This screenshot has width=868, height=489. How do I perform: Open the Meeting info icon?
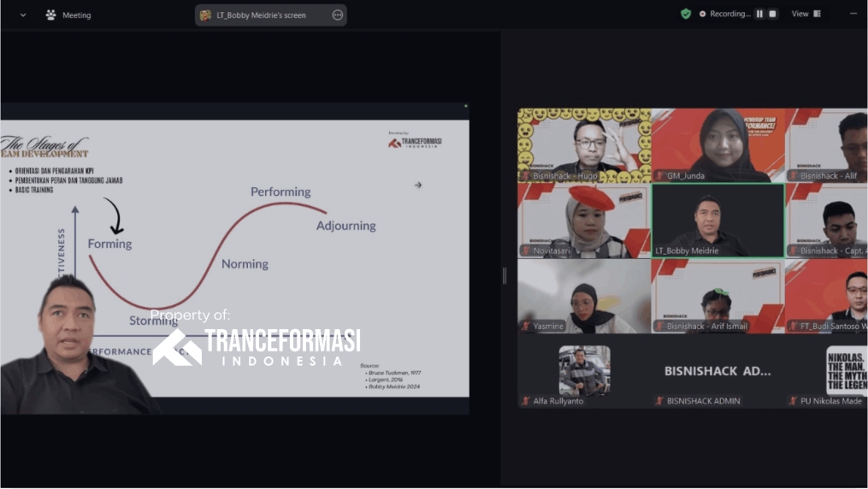[51, 15]
